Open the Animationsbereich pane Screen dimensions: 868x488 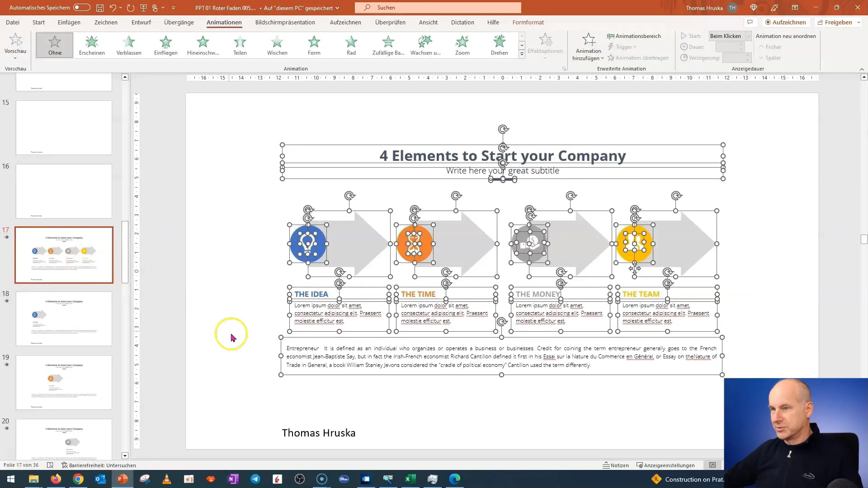(x=634, y=36)
